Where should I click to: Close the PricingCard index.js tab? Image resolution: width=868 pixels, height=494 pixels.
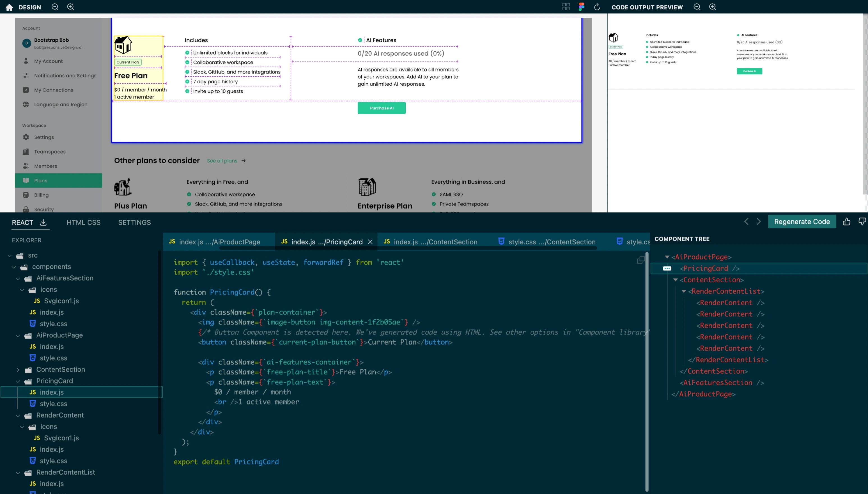370,242
